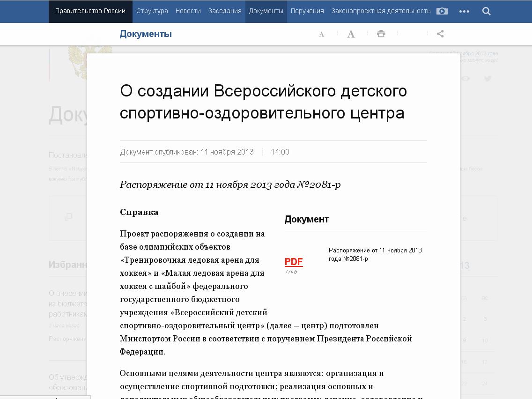Click the Документы section heading link
The height and width of the screenshot is (399, 532).
[x=146, y=34]
